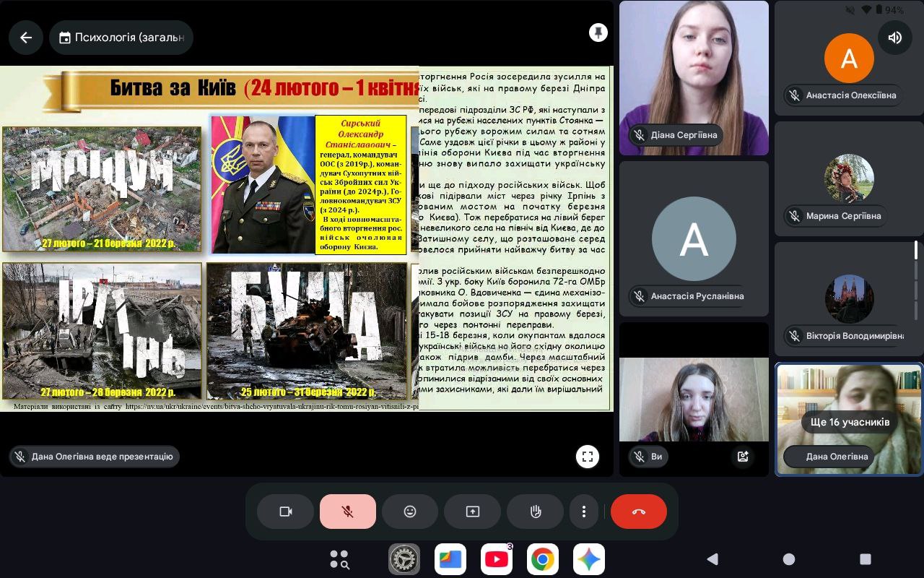Open the three-dot more options menu
Viewport: 924px width, 578px height.
pos(584,512)
